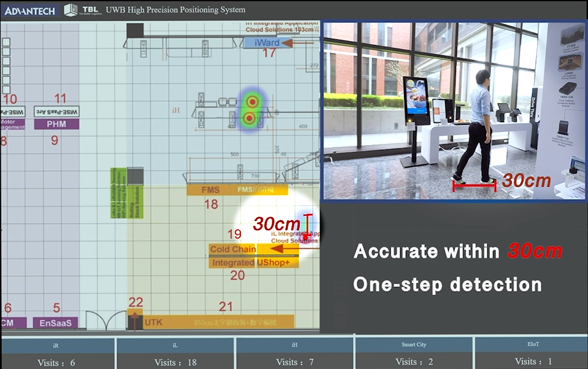Image resolution: width=588 pixels, height=369 pixels.
Task: Click booth number 20 on the map
Action: pyautogui.click(x=238, y=276)
